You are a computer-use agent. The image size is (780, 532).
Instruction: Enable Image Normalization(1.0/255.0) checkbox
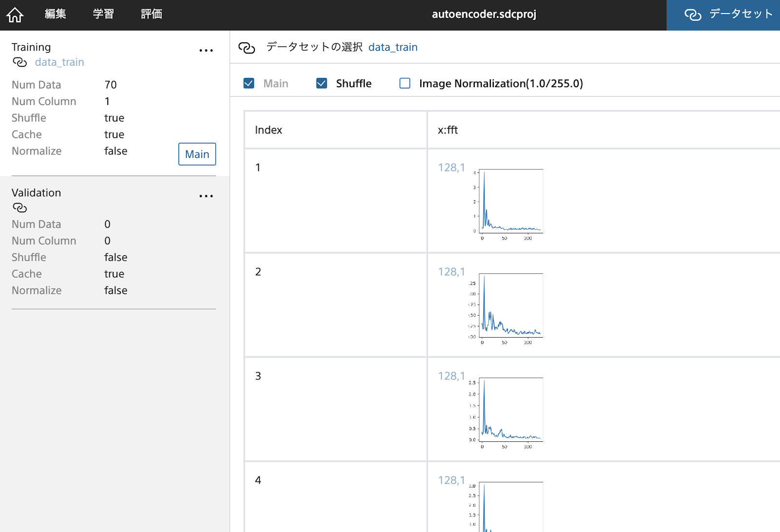(x=405, y=83)
